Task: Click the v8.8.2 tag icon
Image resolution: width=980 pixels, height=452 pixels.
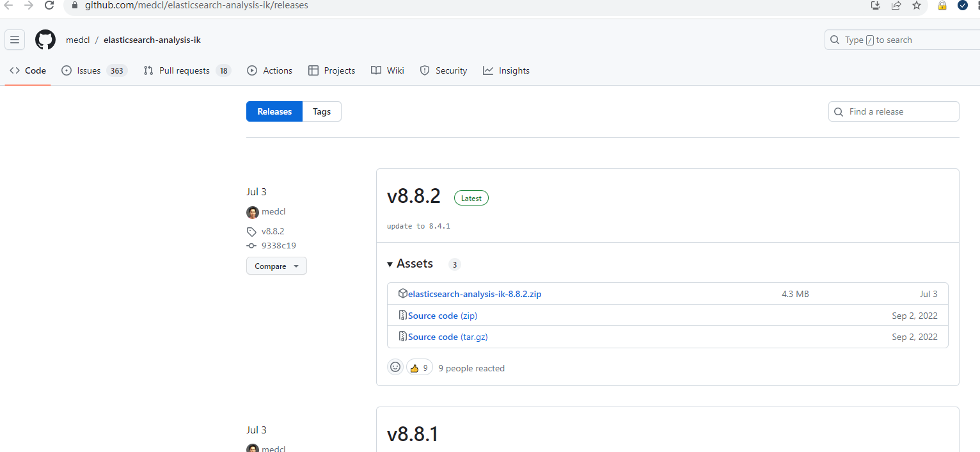Action: click(x=252, y=232)
